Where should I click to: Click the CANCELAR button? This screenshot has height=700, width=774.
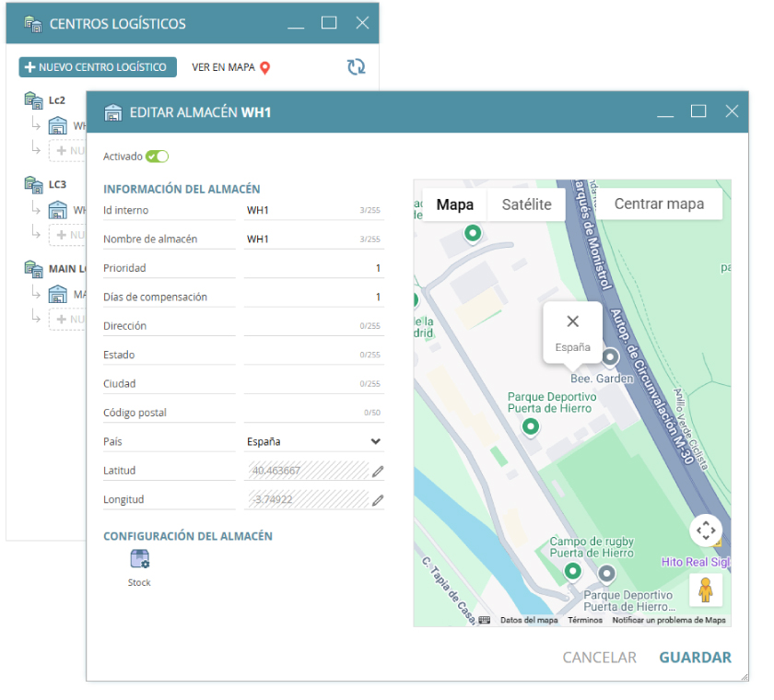click(599, 658)
